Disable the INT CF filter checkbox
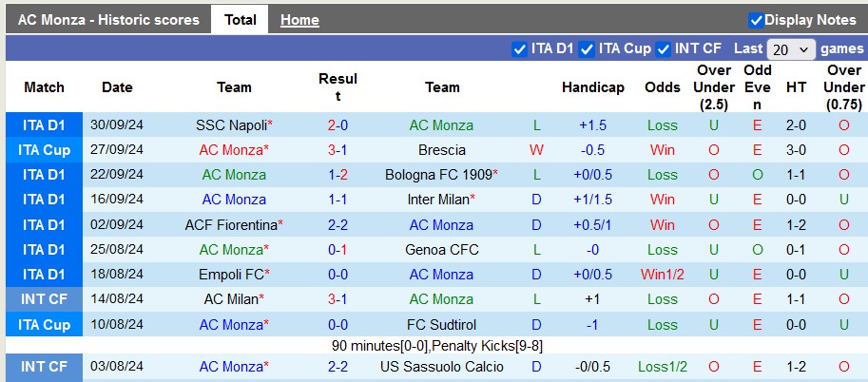Screen dimensions: 868x382 [664, 49]
